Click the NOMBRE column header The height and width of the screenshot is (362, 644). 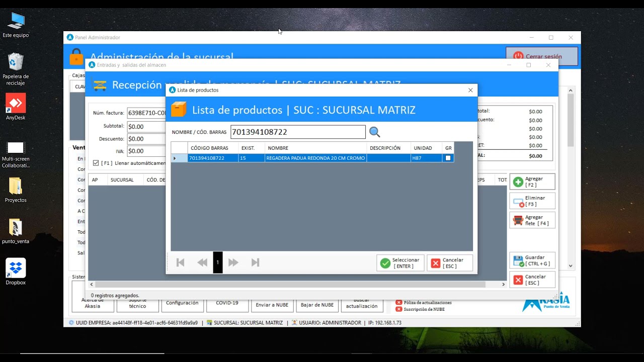pyautogui.click(x=315, y=148)
